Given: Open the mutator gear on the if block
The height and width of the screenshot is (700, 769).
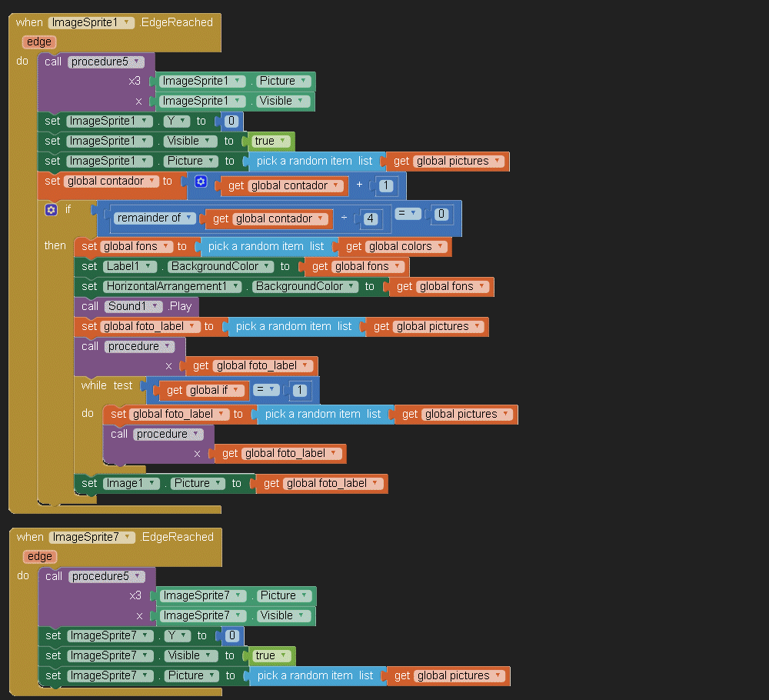Looking at the screenshot, I should click(52, 209).
